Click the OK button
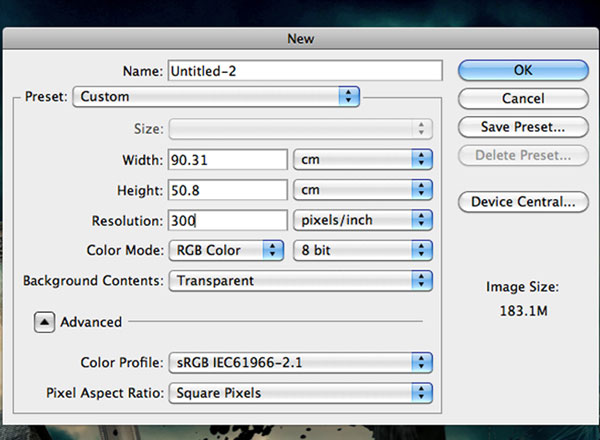 [523, 70]
